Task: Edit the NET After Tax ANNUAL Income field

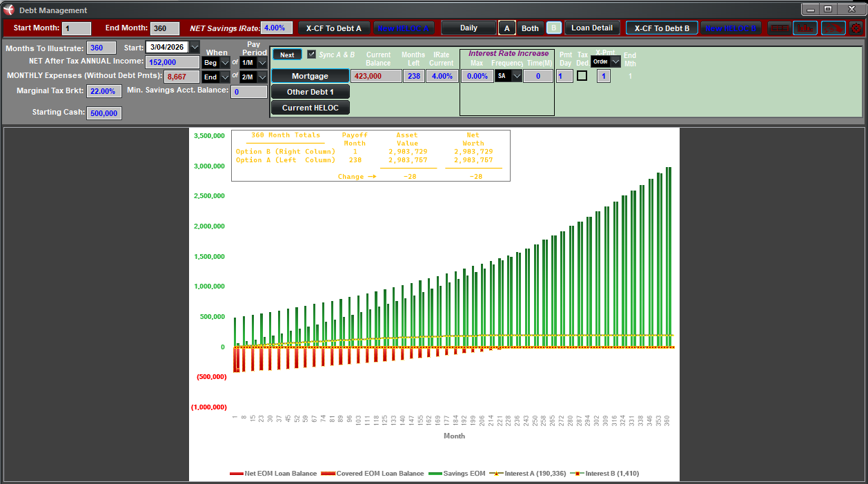Action: pos(172,62)
